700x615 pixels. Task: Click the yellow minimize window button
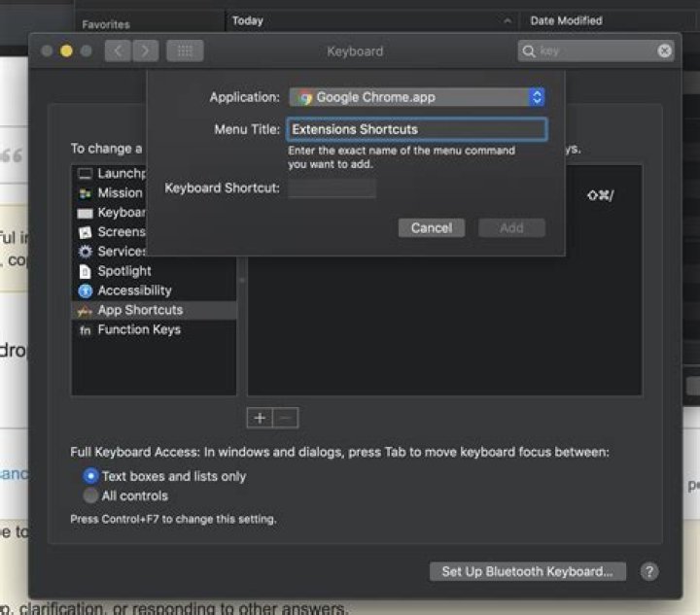(66, 51)
